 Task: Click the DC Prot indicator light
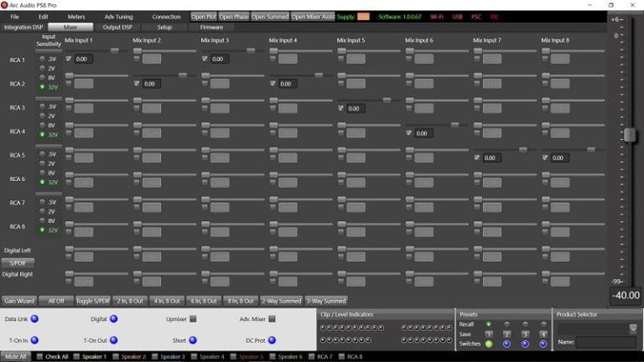pos(270,340)
